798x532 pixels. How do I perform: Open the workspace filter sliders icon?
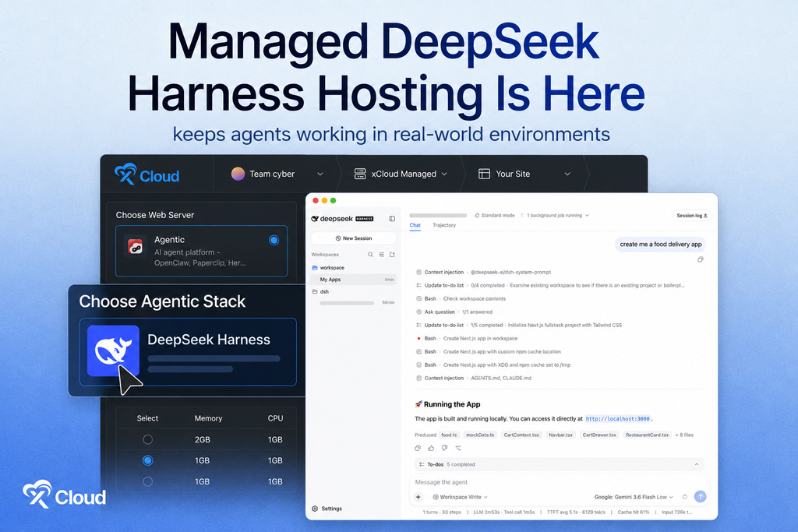point(381,254)
